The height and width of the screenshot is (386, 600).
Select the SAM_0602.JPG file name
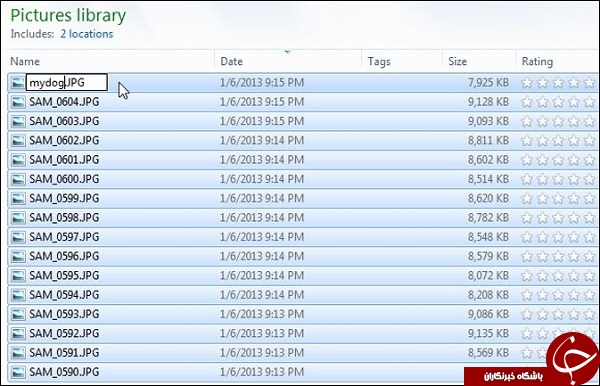[x=64, y=140]
